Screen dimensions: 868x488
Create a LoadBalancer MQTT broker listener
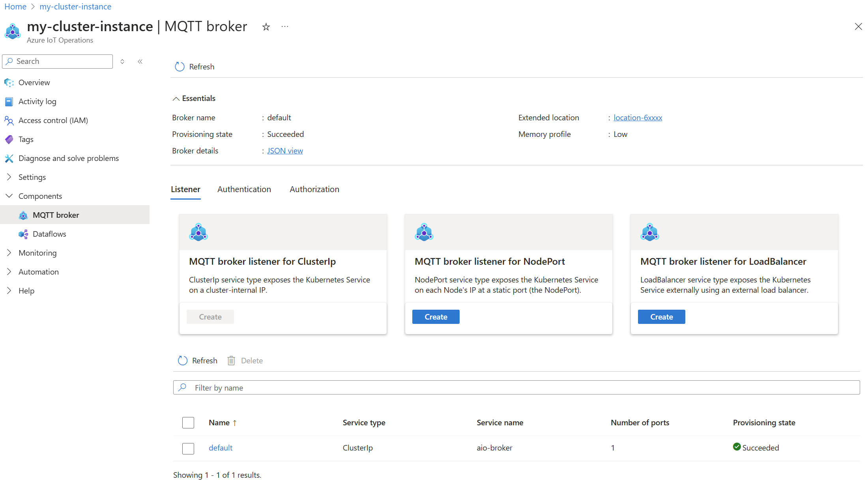click(661, 316)
